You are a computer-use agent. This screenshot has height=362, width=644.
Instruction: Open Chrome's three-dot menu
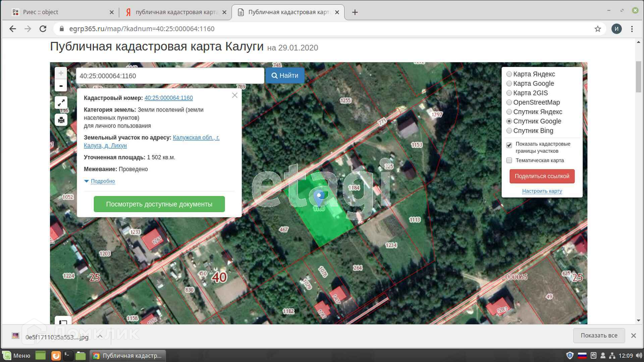pos(632,29)
